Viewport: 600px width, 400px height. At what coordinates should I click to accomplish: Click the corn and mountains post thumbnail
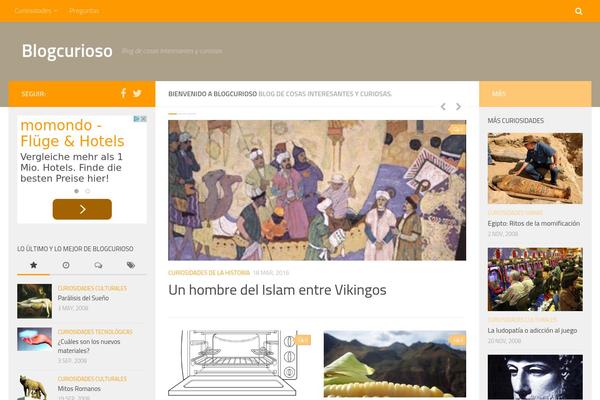395,364
